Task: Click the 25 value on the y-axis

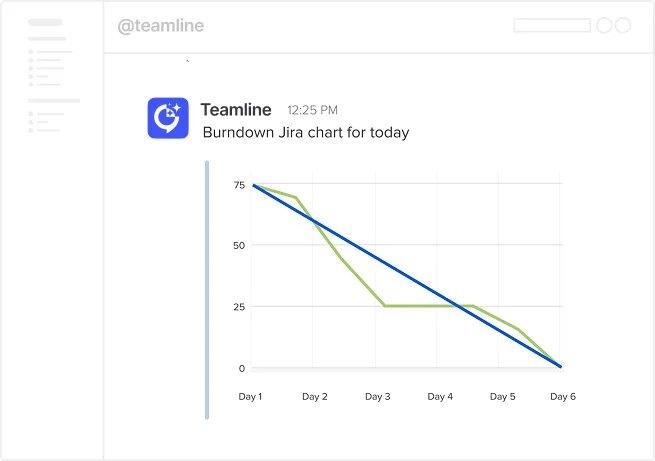Action: 239,306
